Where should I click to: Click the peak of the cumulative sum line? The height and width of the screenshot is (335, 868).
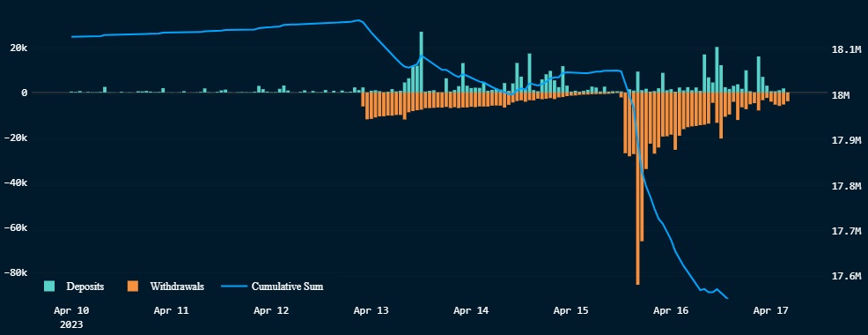click(x=358, y=20)
